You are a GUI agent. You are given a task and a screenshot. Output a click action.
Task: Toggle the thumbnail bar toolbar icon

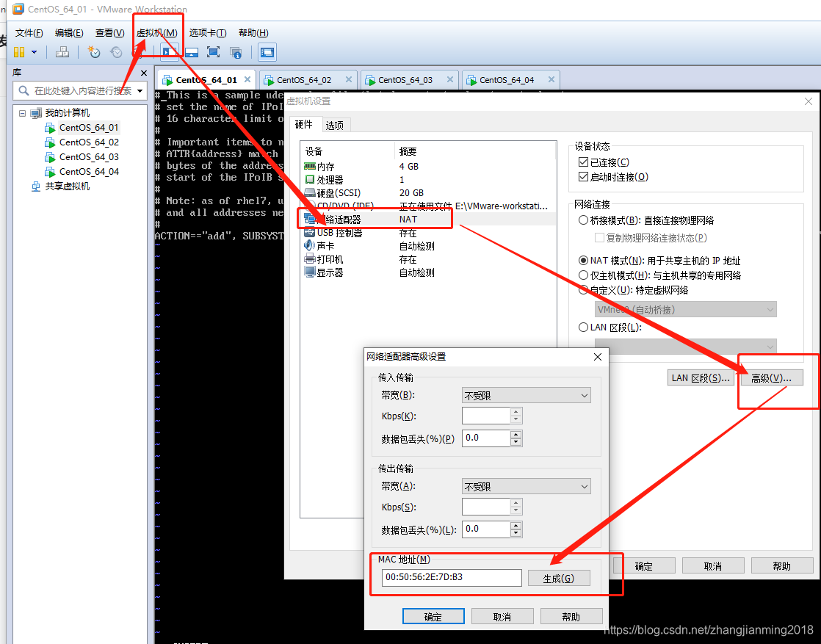192,52
